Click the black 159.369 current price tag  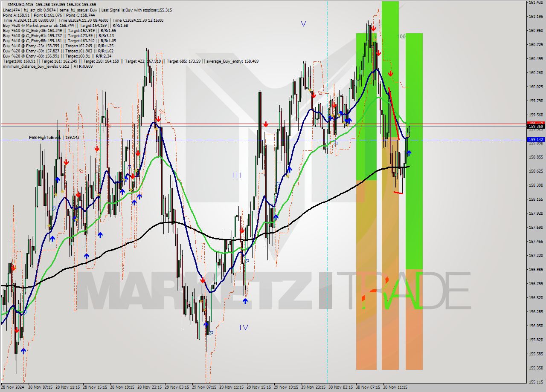(x=536, y=126)
